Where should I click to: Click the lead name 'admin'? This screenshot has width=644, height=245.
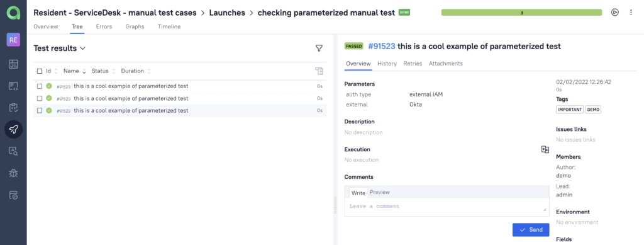[x=564, y=195]
